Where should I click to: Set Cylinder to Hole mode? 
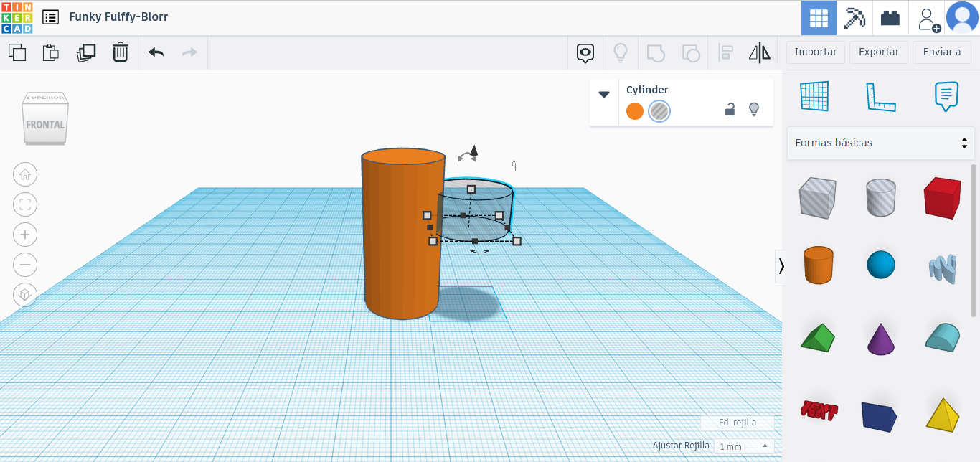click(x=659, y=111)
